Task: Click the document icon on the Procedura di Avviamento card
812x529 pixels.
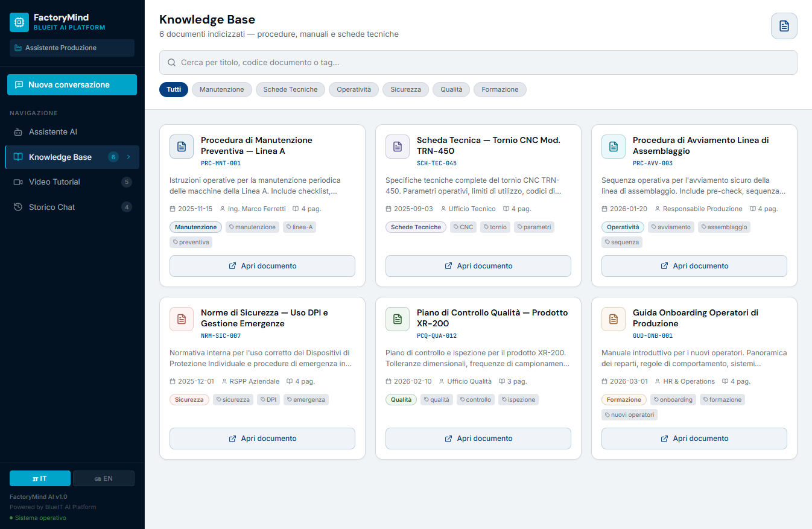Action: [614, 147]
